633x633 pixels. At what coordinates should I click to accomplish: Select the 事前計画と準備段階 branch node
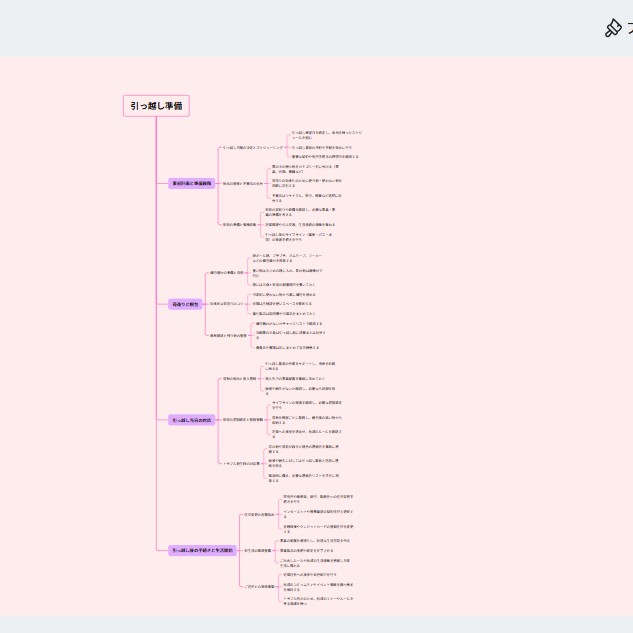point(190,183)
